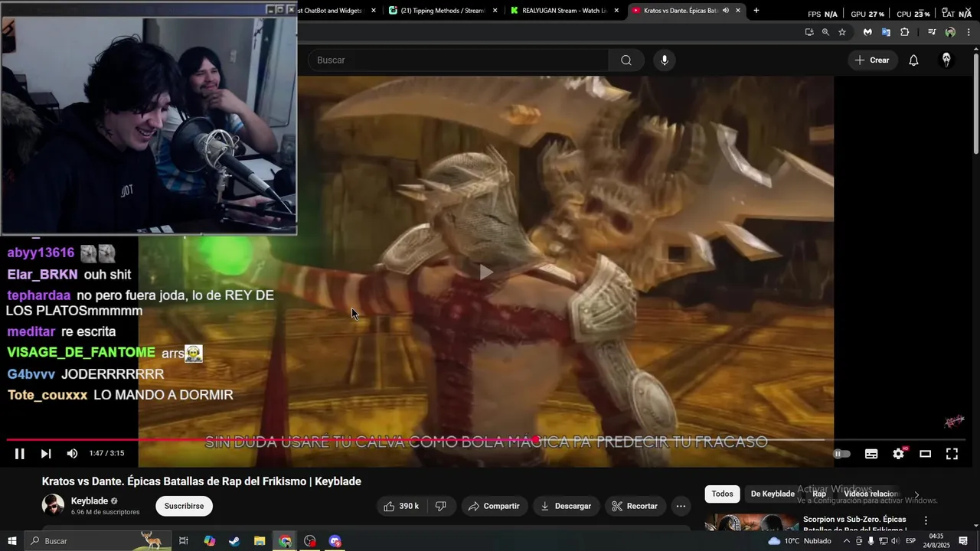Viewport: 980px width, 551px height.
Task: Switch to theater mode
Action: tap(925, 454)
